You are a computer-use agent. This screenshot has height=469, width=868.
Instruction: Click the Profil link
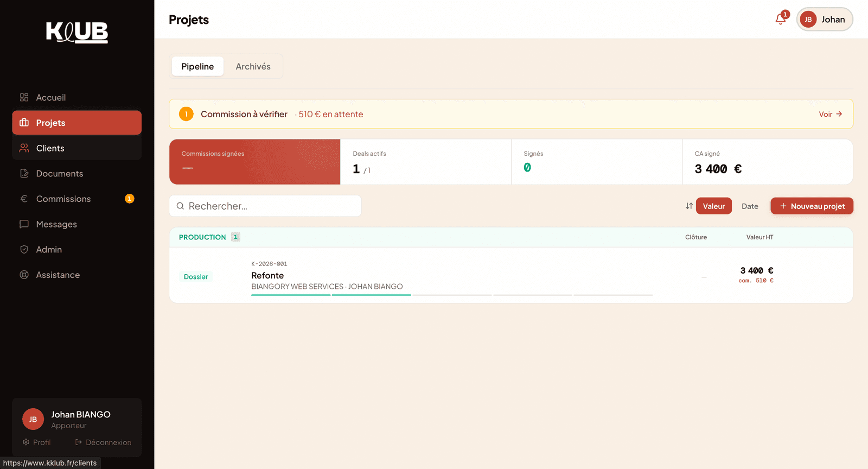tap(36, 442)
